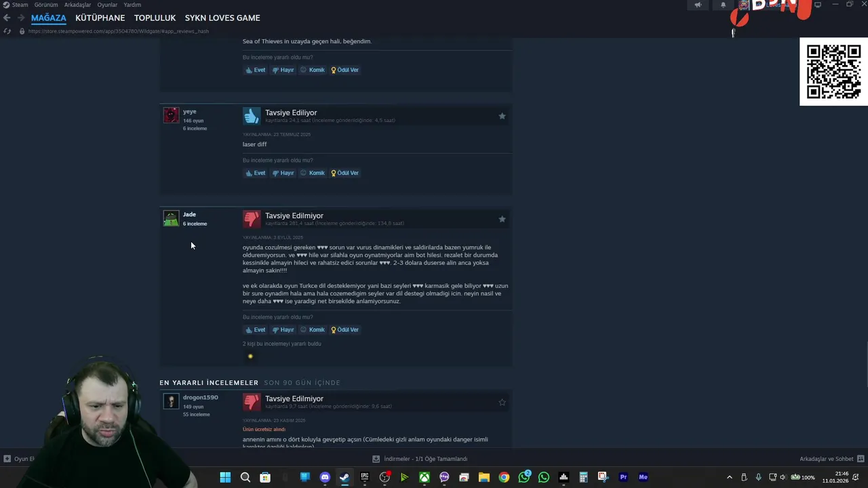The image size is (868, 488).
Task: Show hidden system tray icons chevron
Action: pos(730,477)
